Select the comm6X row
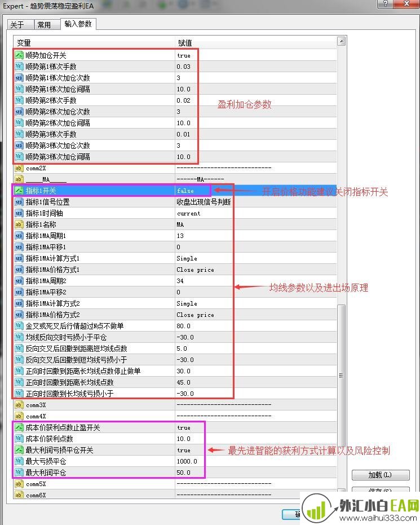Screen dimensions: 420x525 pyautogui.click(x=175, y=495)
